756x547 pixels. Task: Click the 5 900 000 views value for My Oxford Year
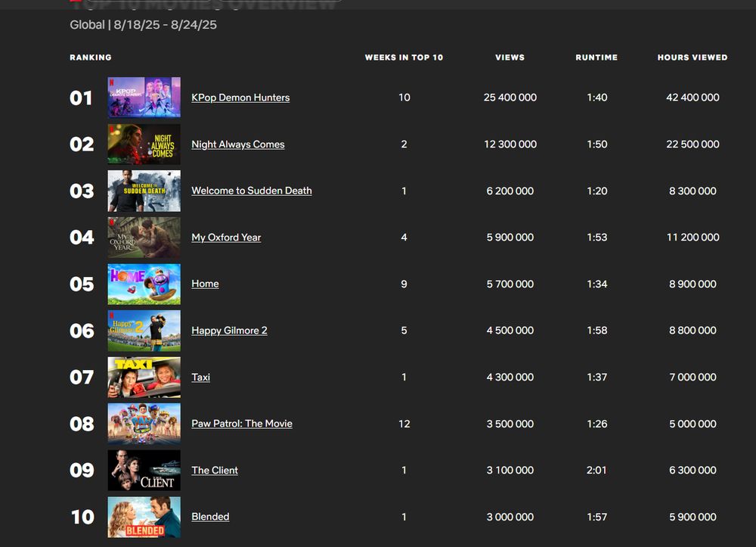(x=510, y=238)
